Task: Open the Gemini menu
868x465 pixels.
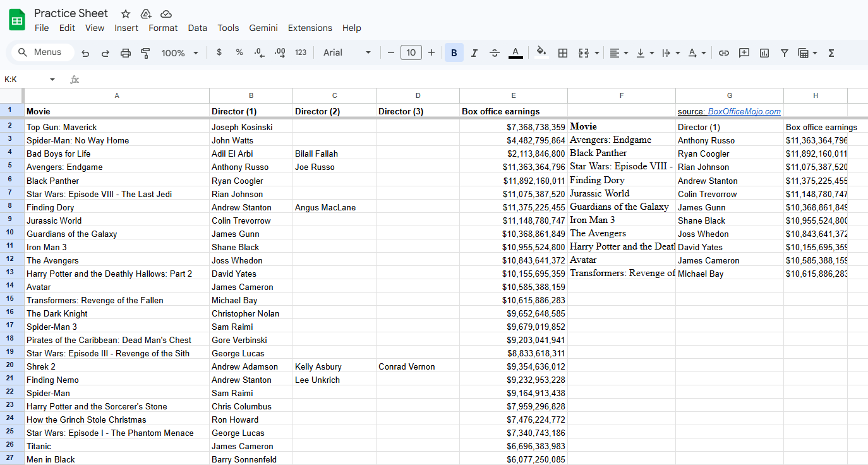Action: click(x=263, y=28)
